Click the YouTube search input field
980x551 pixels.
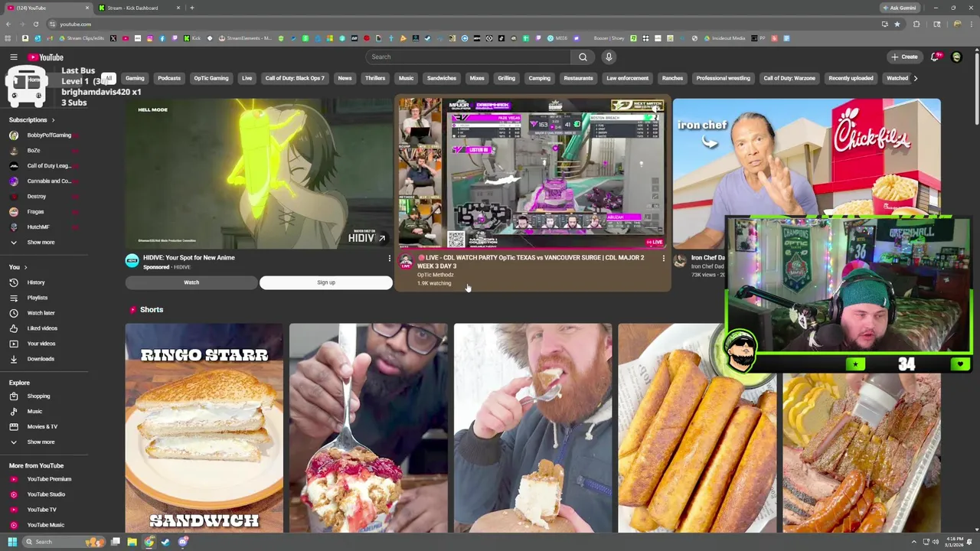tap(469, 57)
